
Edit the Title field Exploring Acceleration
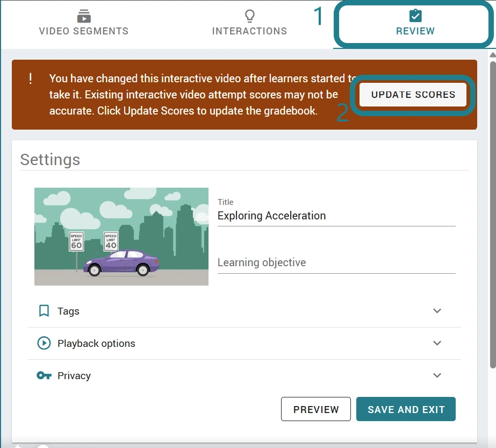pyautogui.click(x=336, y=216)
